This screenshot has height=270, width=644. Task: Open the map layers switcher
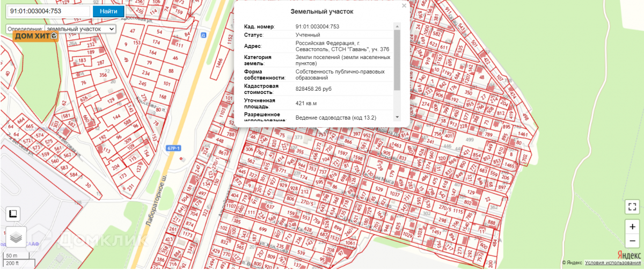[16, 237]
